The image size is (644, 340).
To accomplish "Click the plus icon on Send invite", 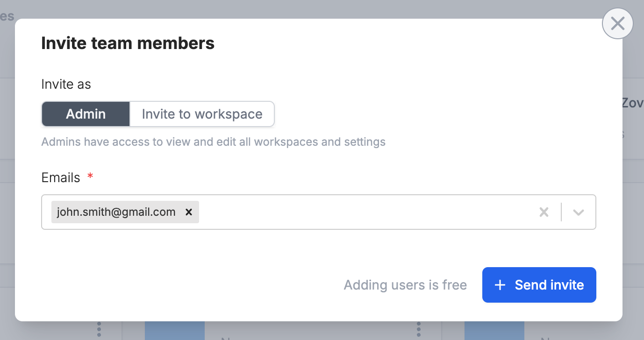I will click(500, 285).
